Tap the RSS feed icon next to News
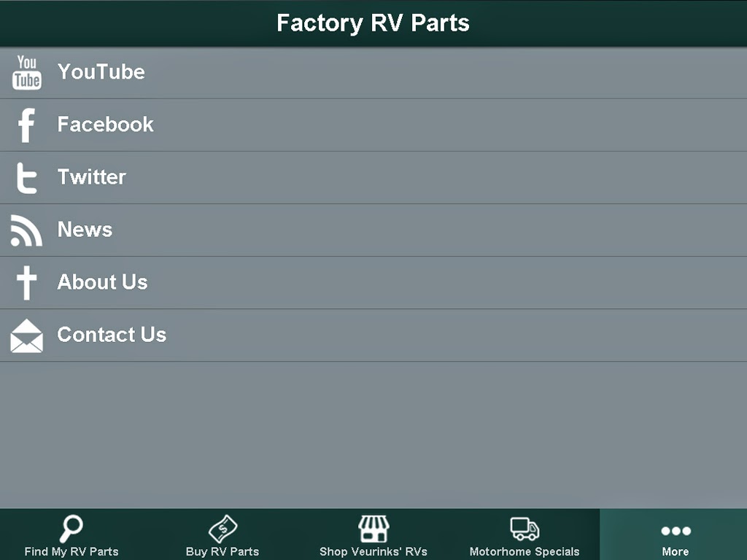The height and width of the screenshot is (560, 747). click(25, 230)
